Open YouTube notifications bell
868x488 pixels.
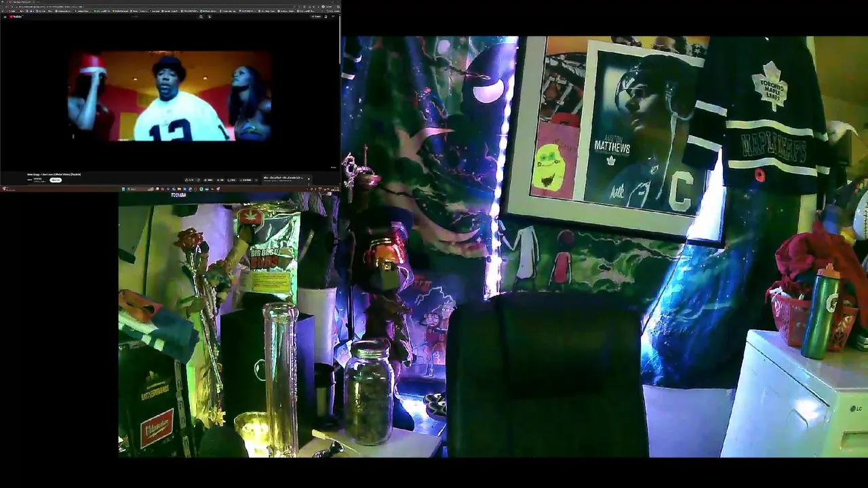point(325,16)
